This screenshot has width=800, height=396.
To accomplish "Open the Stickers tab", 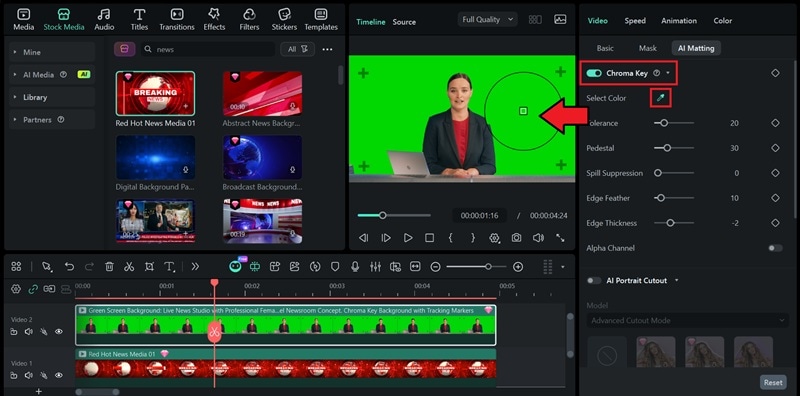I will tap(284, 20).
